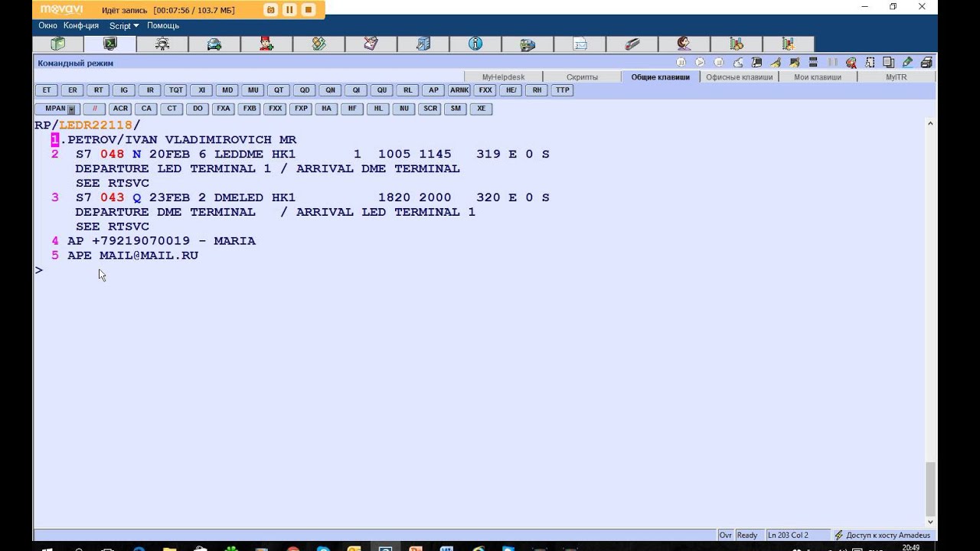Click the FXA quick key button

224,109
